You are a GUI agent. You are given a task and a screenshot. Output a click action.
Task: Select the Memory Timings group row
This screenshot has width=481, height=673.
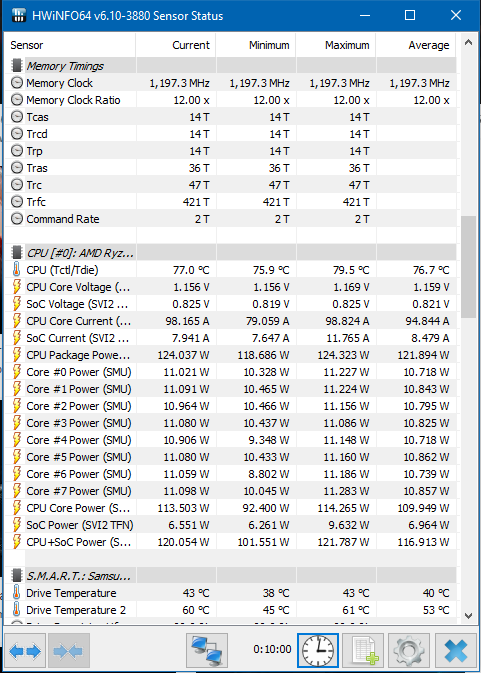point(231,66)
